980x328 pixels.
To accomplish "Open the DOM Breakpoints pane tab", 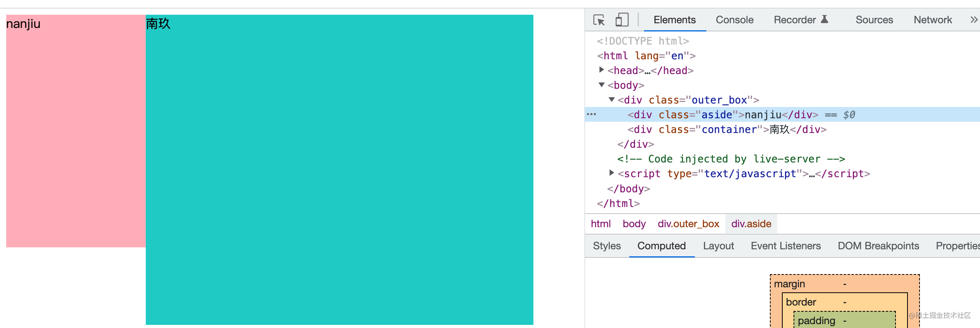I will (878, 246).
